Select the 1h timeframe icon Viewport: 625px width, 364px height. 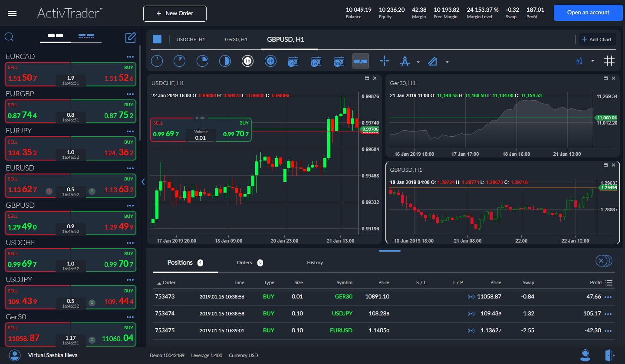[x=248, y=61]
